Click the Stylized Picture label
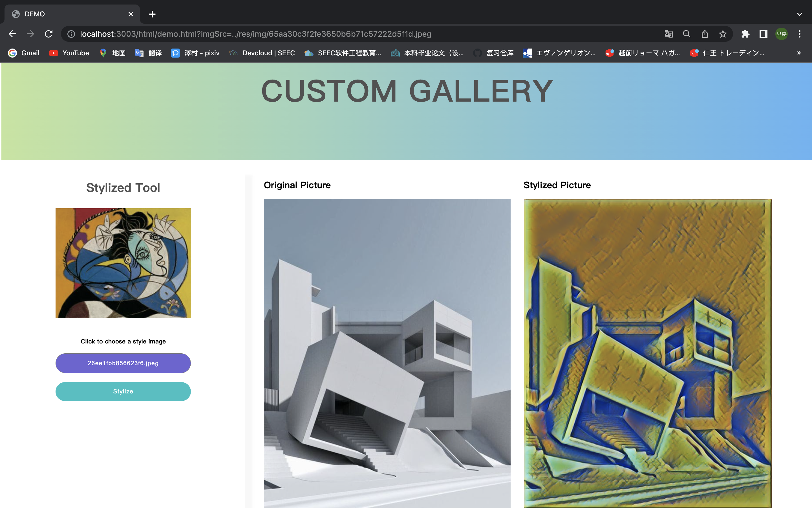 [x=557, y=185]
